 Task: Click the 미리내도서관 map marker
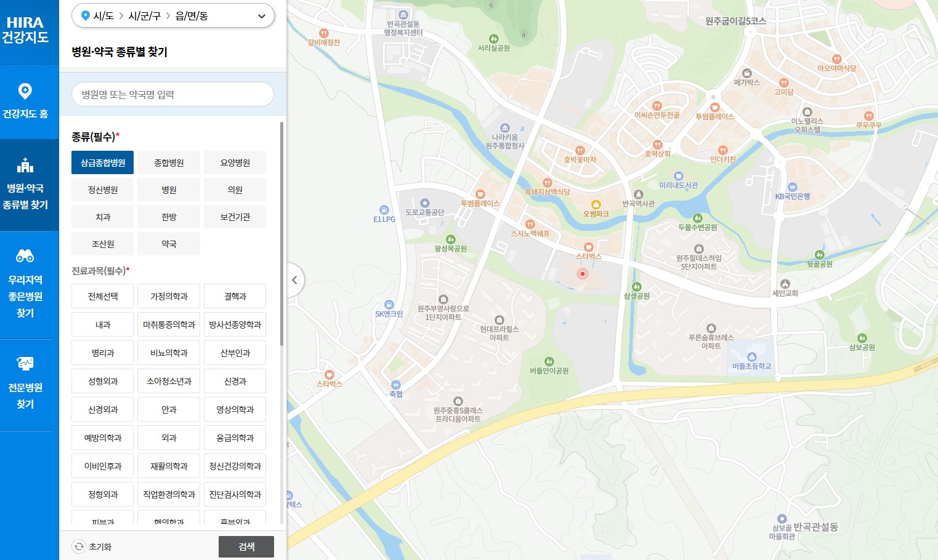[679, 176]
